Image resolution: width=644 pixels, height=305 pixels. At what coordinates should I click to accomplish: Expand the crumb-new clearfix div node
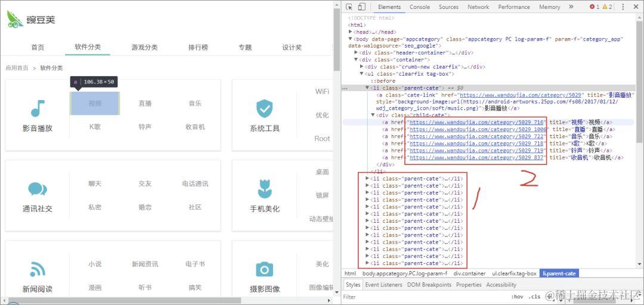pyautogui.click(x=362, y=67)
